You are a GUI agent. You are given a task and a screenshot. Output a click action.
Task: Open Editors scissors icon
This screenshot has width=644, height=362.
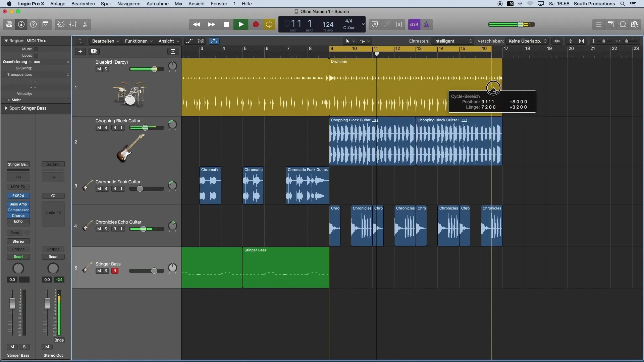(85, 24)
